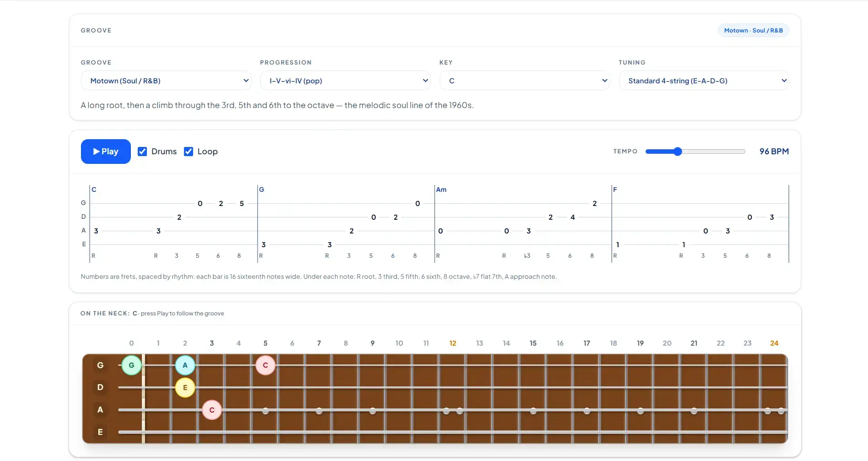Click the brown A string label on the fretboard
Image resolution: width=868 pixels, height=461 pixels.
coord(100,410)
